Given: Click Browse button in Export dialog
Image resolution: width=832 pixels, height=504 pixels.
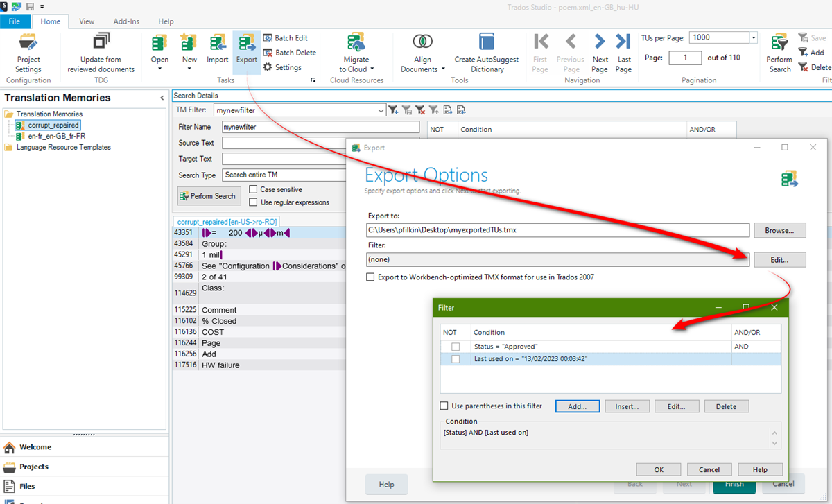Looking at the screenshot, I should (780, 230).
